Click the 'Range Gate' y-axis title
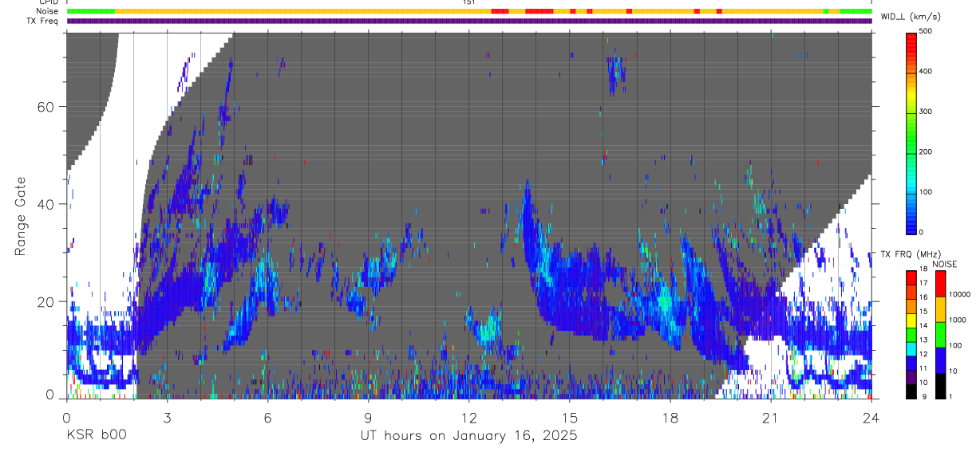This screenshot has height=452, width=980. pyautogui.click(x=20, y=216)
